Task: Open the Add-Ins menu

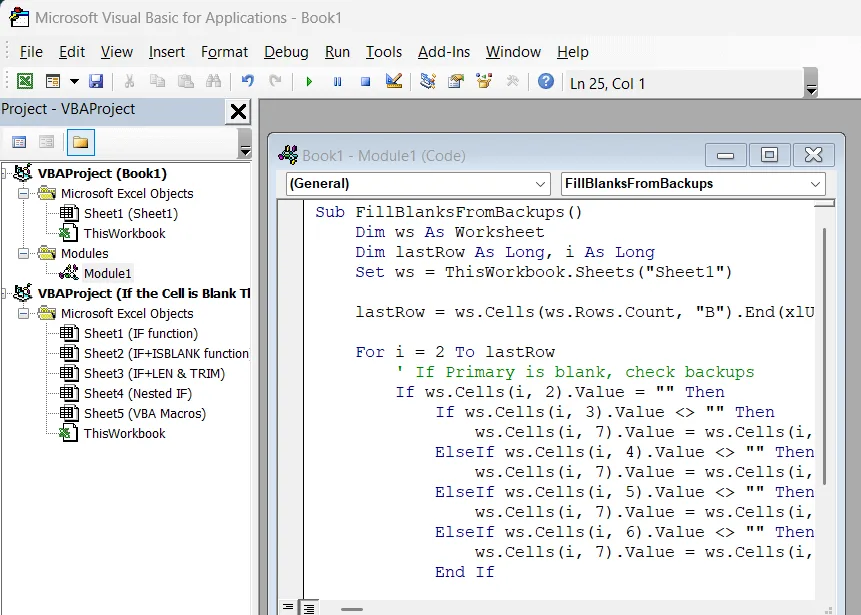Action: click(x=444, y=52)
